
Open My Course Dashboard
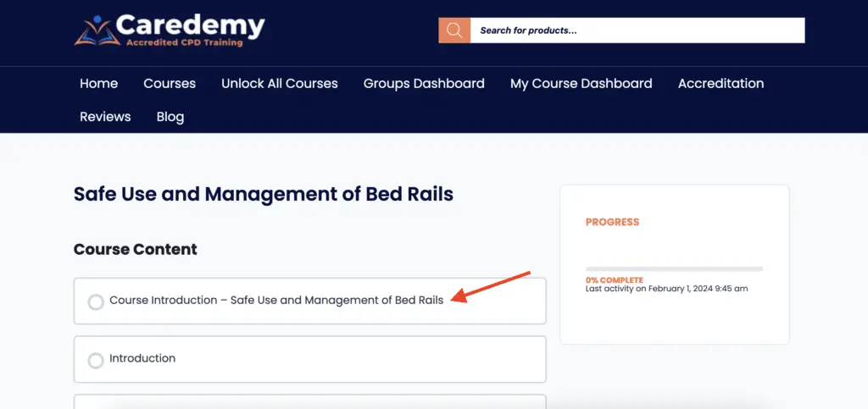[581, 84]
